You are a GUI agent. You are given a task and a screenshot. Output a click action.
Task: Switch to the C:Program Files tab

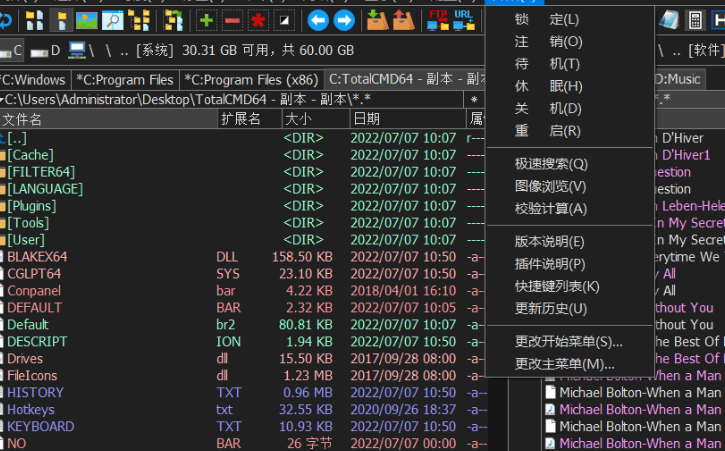point(125,80)
